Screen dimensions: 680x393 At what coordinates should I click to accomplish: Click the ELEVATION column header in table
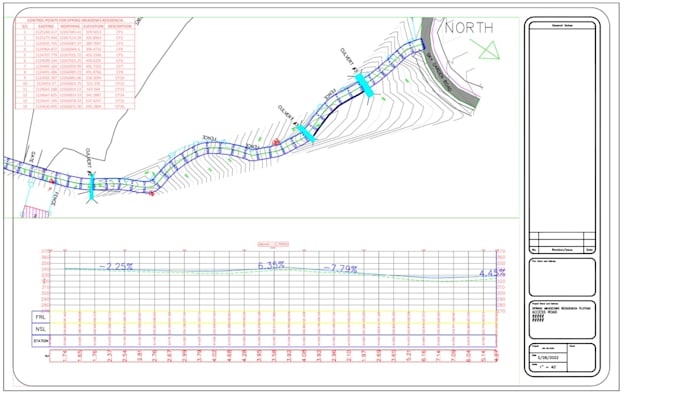point(92,26)
